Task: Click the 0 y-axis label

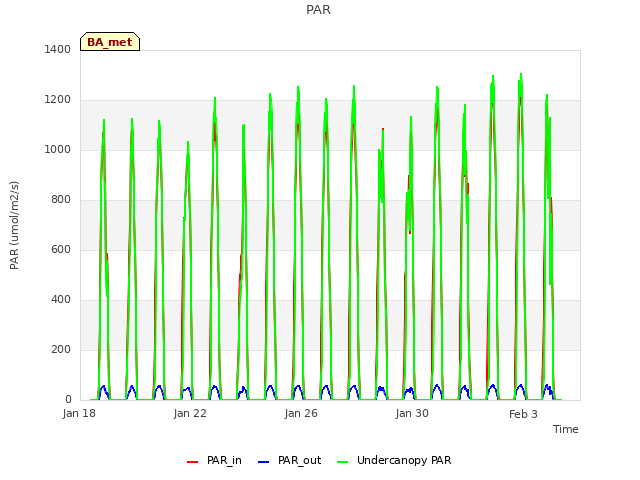Action: tap(68, 400)
